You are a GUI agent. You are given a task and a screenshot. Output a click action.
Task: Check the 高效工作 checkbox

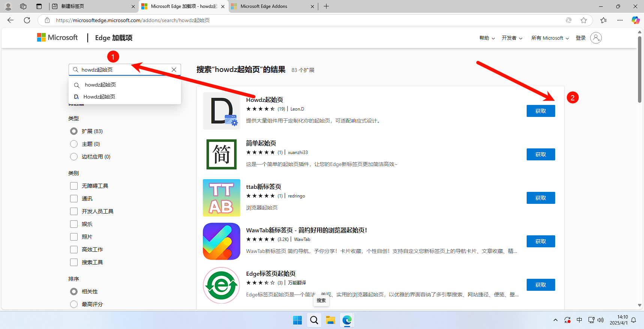[x=74, y=250]
